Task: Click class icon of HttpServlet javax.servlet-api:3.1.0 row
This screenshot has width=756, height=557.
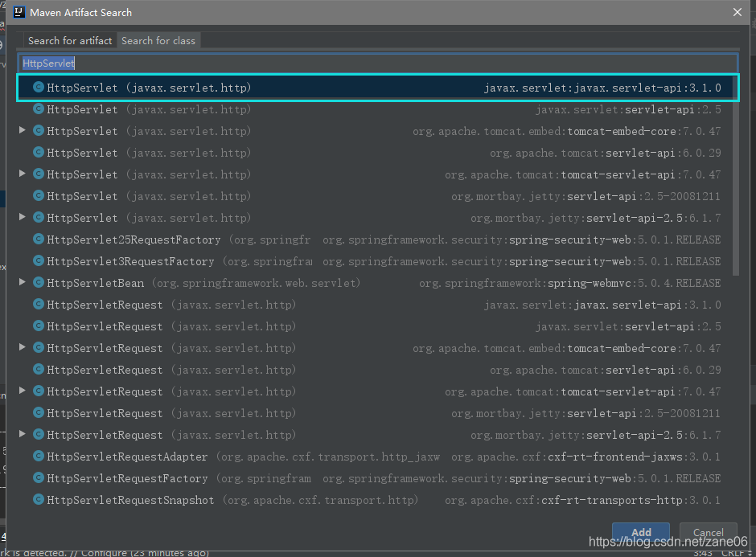Action: point(39,88)
